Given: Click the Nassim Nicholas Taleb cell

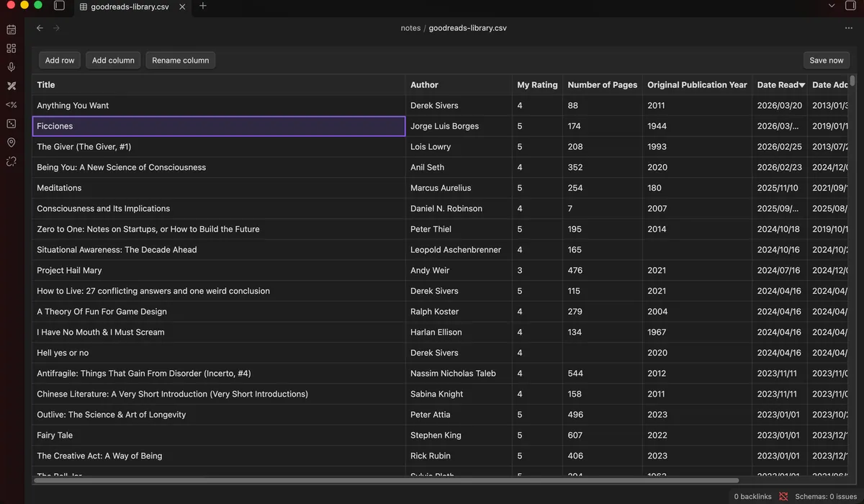Looking at the screenshot, I should 459,374.
